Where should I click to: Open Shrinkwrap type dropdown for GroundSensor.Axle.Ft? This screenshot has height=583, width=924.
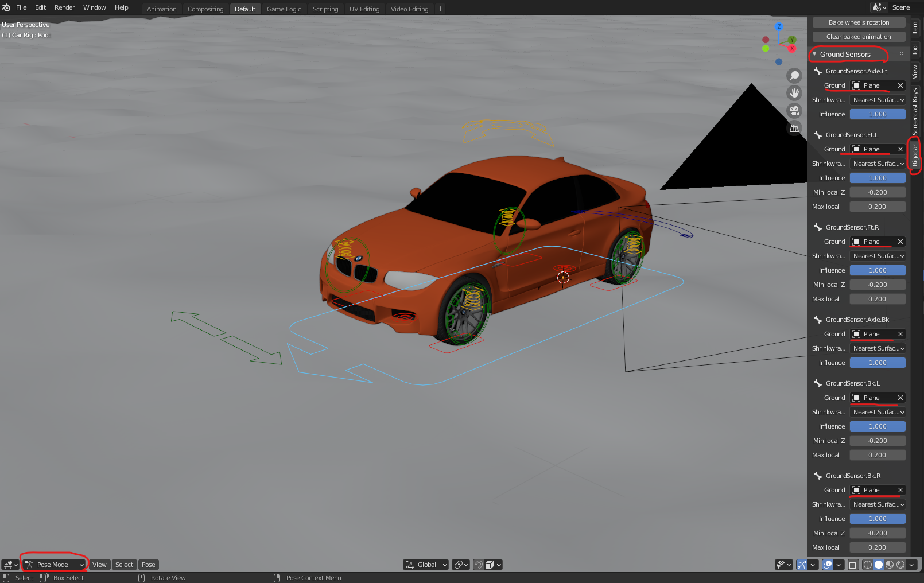(x=878, y=100)
